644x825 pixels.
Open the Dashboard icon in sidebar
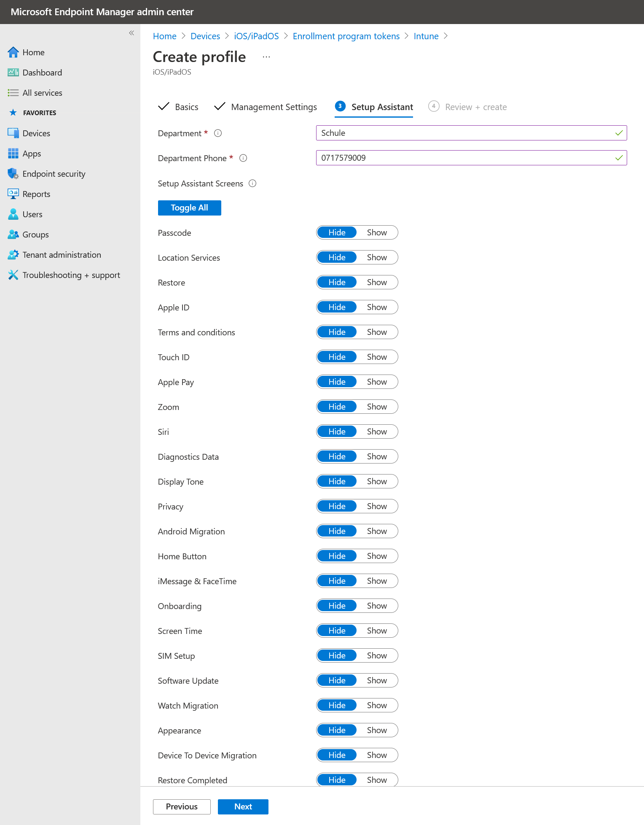click(13, 73)
